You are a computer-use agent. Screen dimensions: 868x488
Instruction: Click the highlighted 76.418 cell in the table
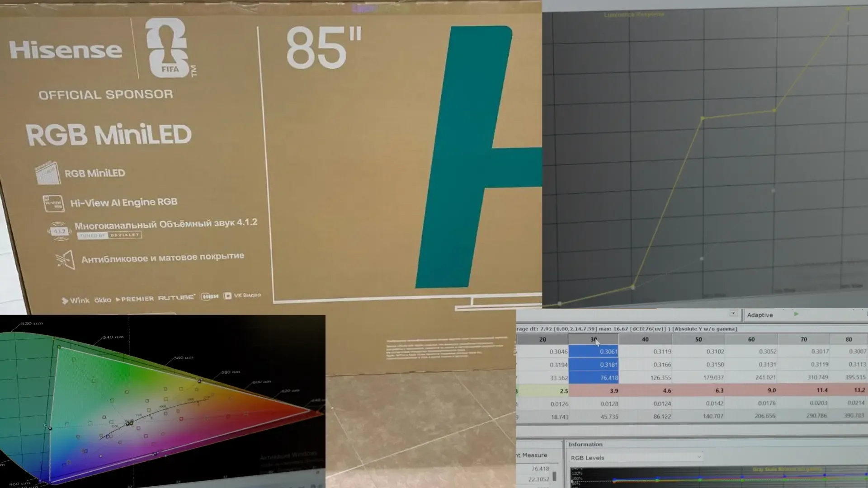[593, 378]
